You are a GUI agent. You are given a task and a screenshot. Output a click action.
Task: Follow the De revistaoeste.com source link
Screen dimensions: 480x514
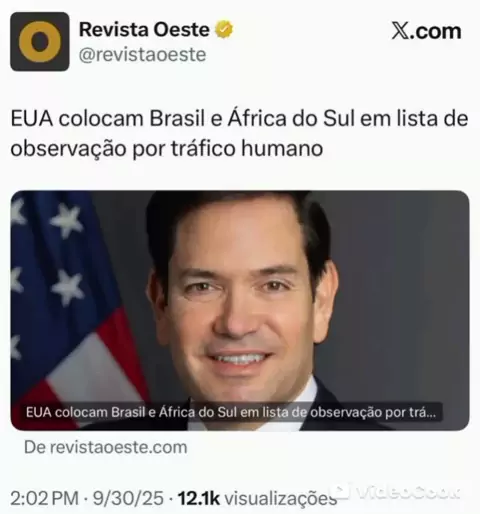(x=106, y=447)
